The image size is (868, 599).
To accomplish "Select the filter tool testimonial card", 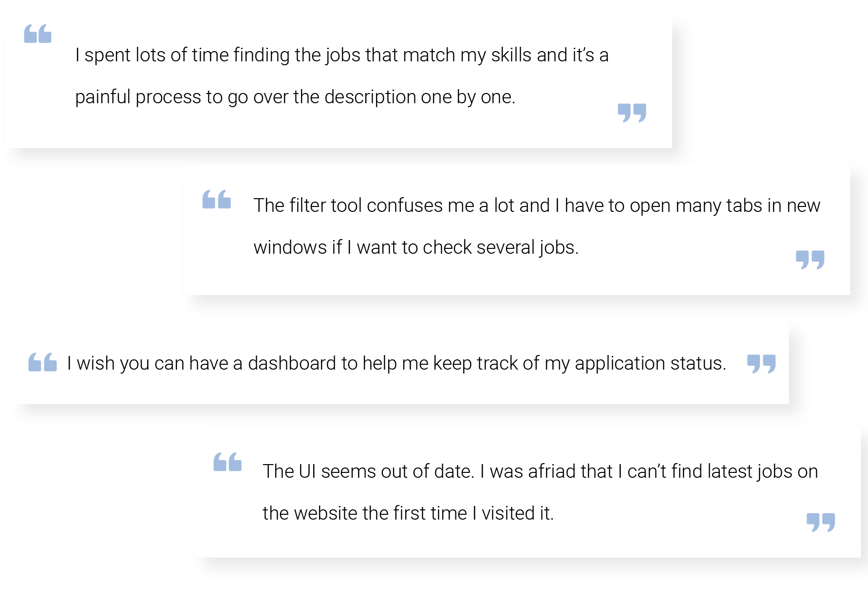I will click(517, 229).
